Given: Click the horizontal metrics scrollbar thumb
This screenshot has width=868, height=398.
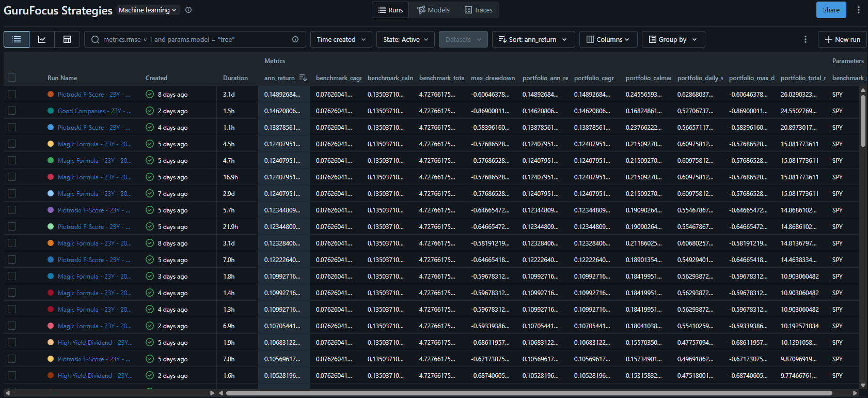Looking at the screenshot, I should click(x=529, y=393).
